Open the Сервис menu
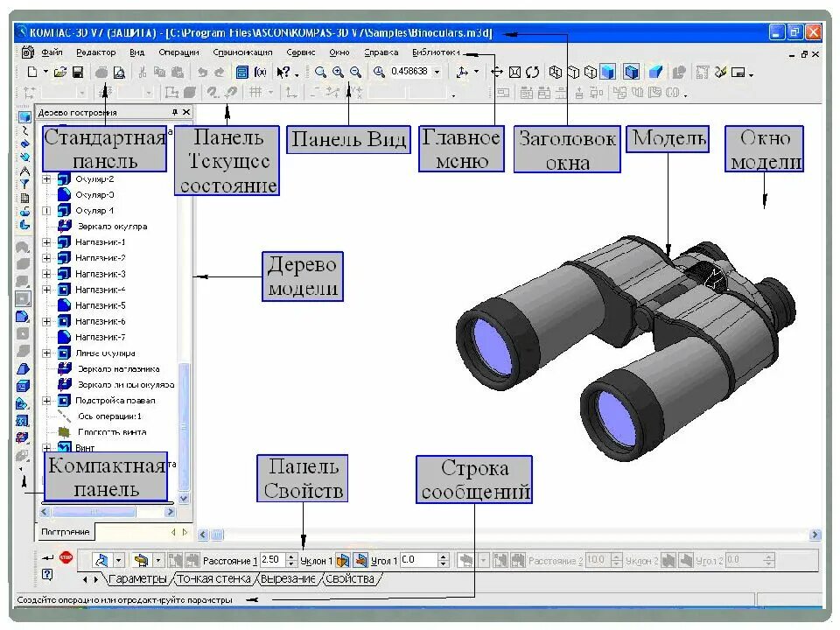The height and width of the screenshot is (630, 840). click(300, 52)
